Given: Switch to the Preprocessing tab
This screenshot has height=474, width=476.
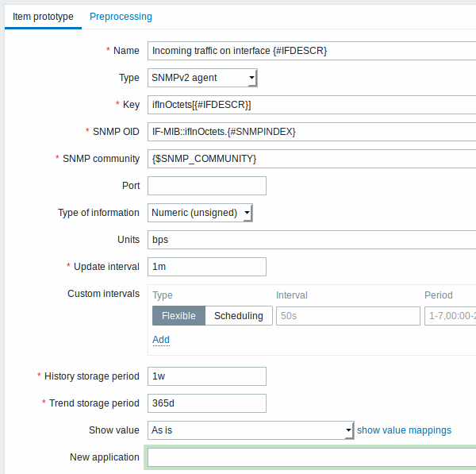Looking at the screenshot, I should click(x=121, y=17).
